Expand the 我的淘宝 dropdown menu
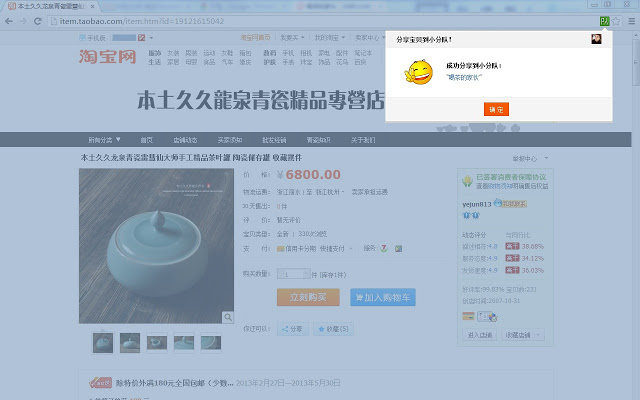Viewport: 640px width, 400px height. pos(329,38)
